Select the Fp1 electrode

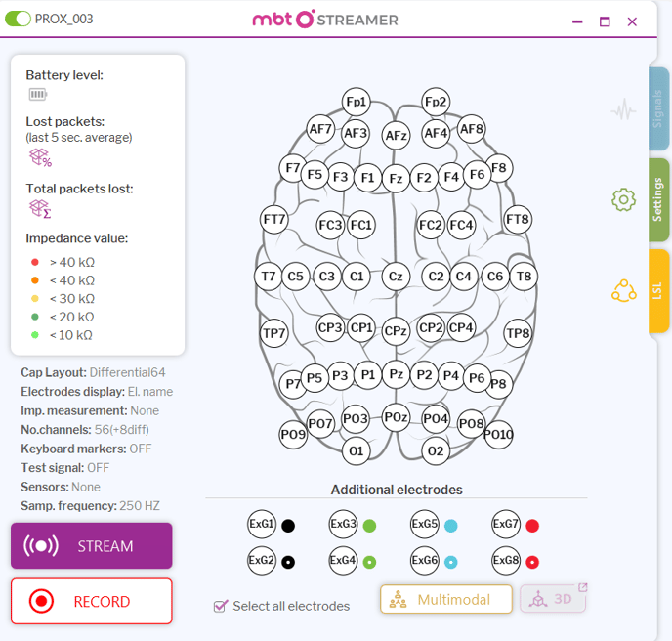click(x=357, y=102)
